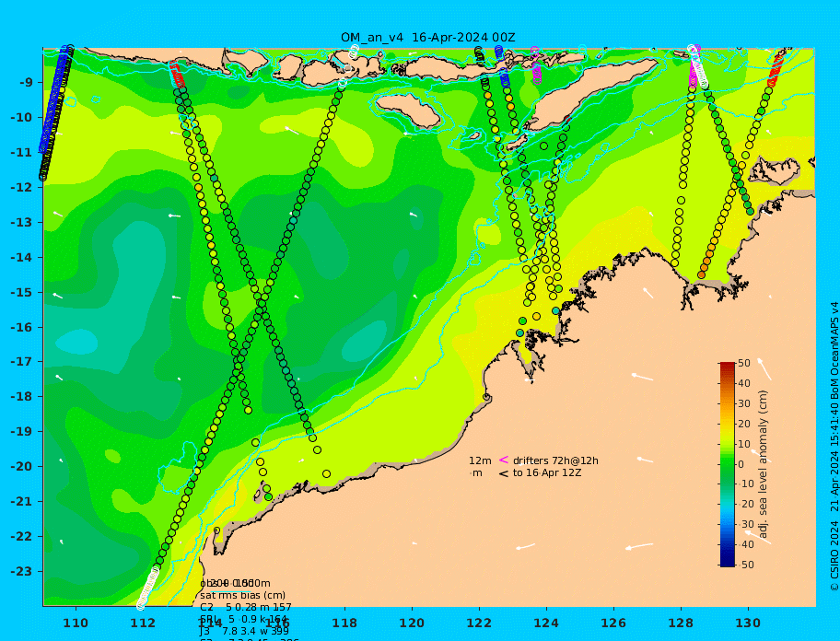Click the positive 50 color bar tick
The width and height of the screenshot is (840, 641).
tap(744, 363)
